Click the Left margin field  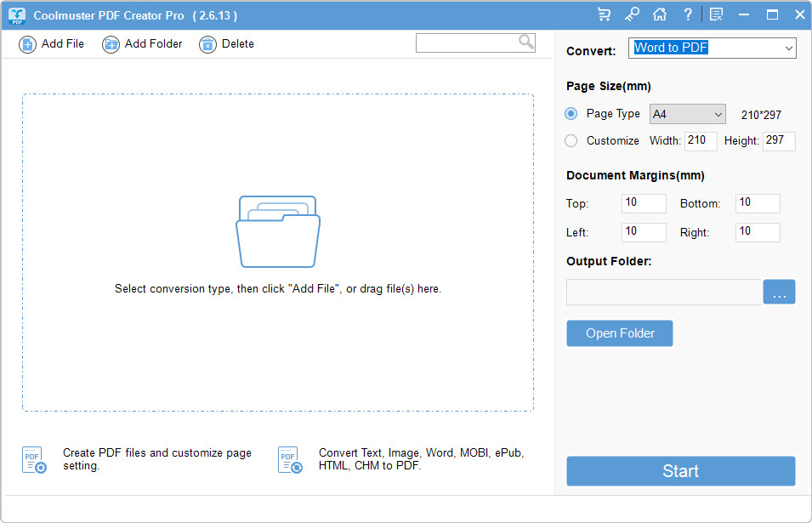click(x=644, y=232)
